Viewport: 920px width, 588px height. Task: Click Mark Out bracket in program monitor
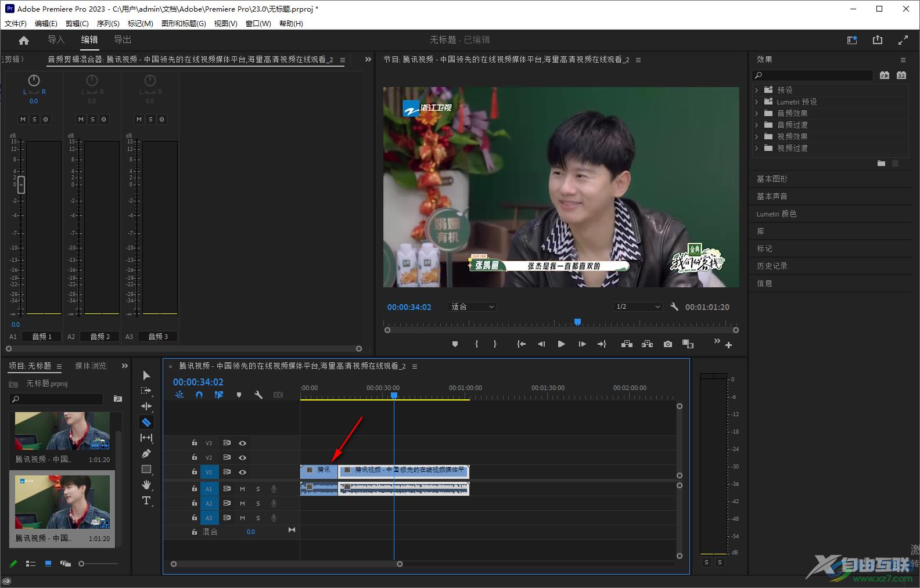(495, 344)
